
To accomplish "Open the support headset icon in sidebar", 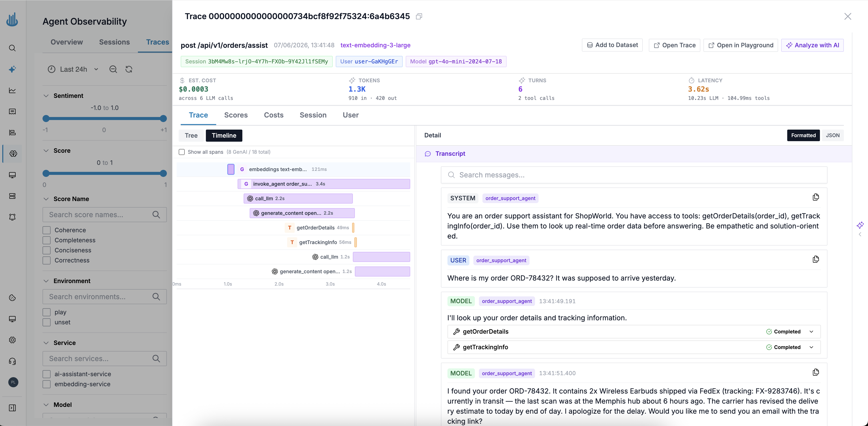I will point(13,361).
